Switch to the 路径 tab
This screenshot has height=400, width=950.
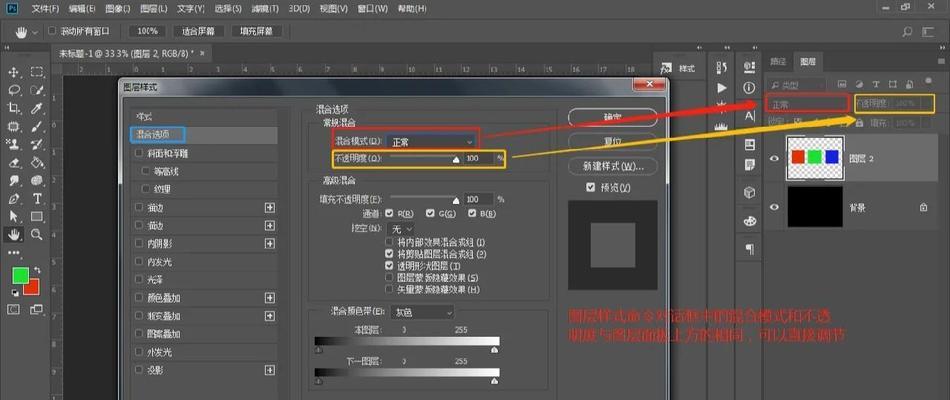tap(778, 61)
